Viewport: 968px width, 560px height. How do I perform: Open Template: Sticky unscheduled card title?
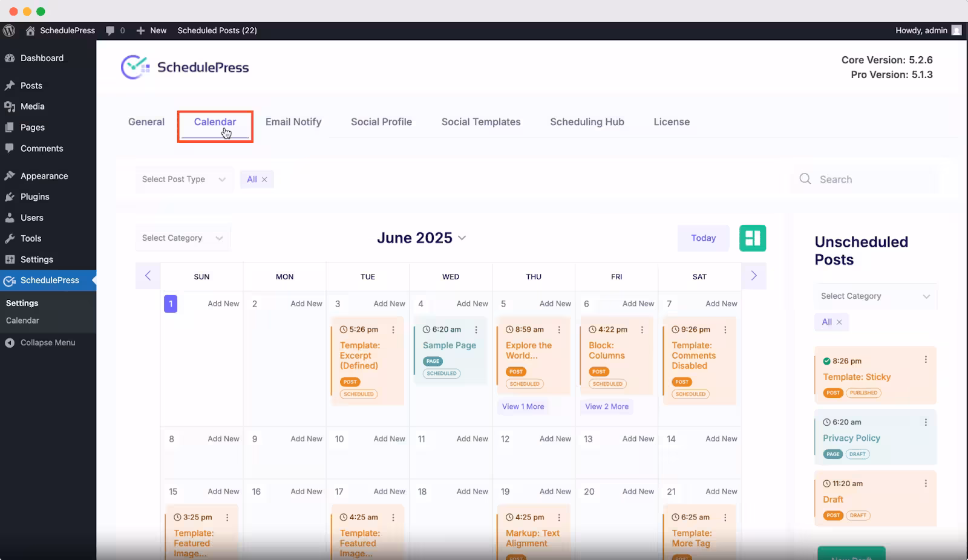pyautogui.click(x=857, y=377)
